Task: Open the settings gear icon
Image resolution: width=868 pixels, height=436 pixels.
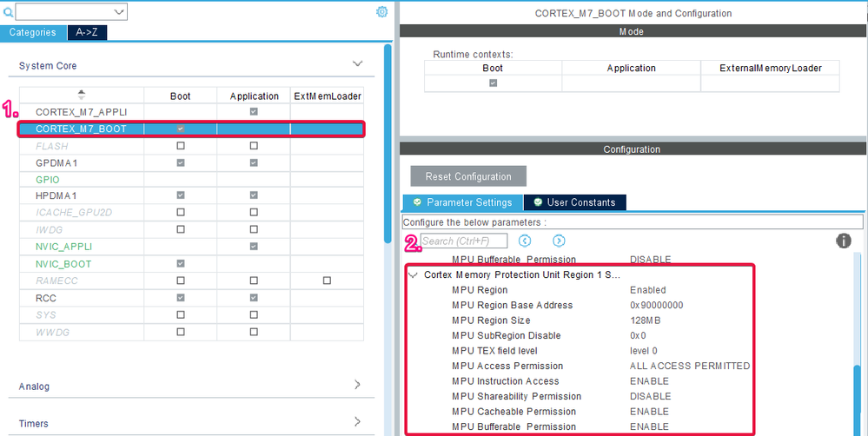Action: pyautogui.click(x=382, y=11)
